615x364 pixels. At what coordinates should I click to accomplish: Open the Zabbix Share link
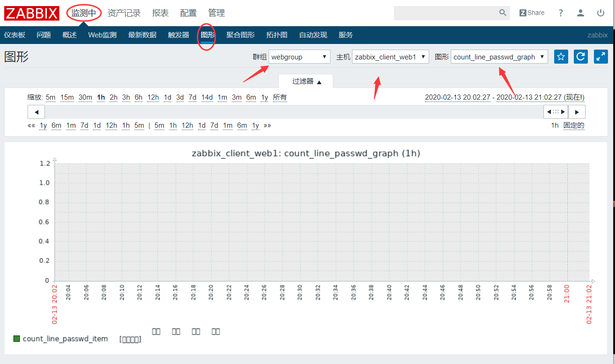tap(532, 13)
